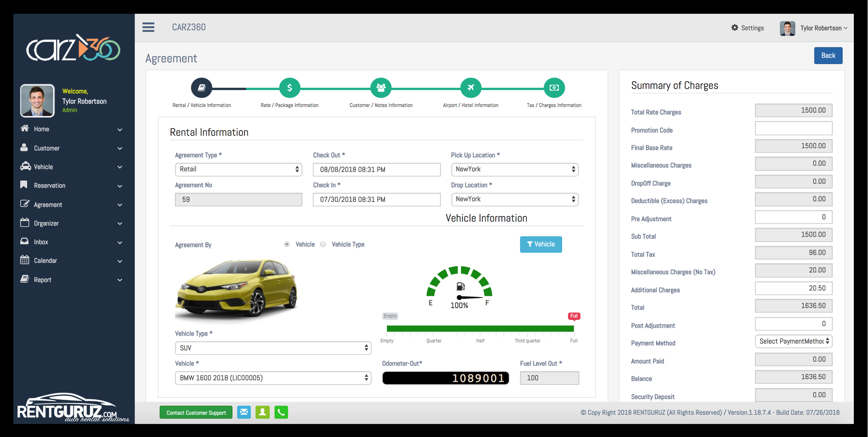Expand the Reservation sidebar menu
This screenshot has width=868, height=437.
click(71, 186)
